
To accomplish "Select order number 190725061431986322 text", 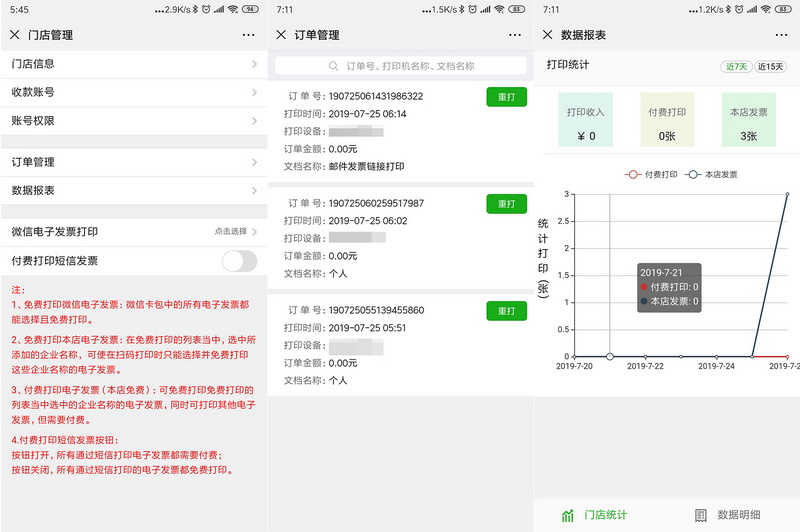I will coord(376,96).
